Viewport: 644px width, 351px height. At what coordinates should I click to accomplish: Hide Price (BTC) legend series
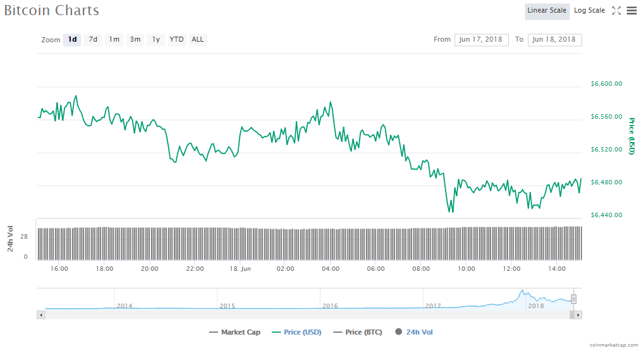[x=358, y=332]
